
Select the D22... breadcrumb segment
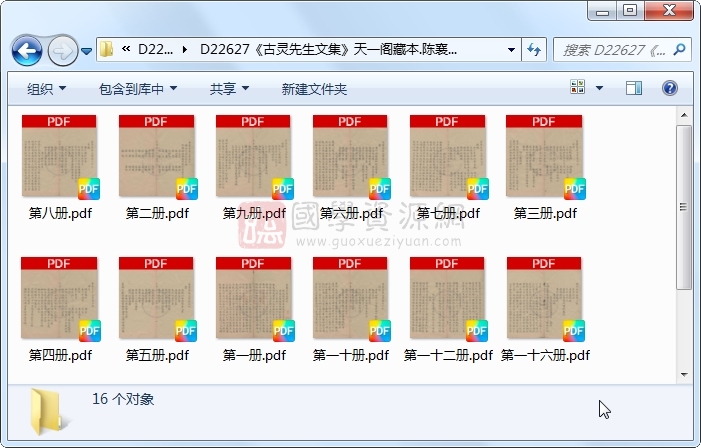[x=155, y=49]
